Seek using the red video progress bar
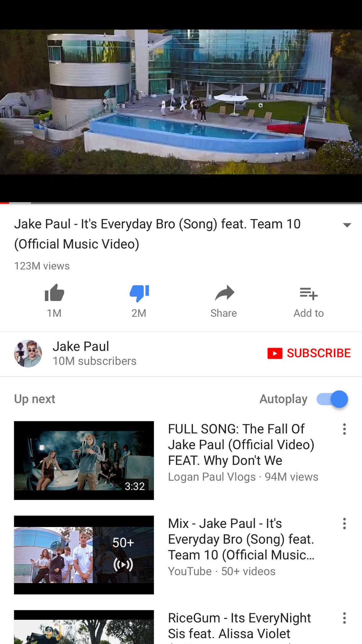Viewport: 362px width, 644px height. [x=181, y=203]
